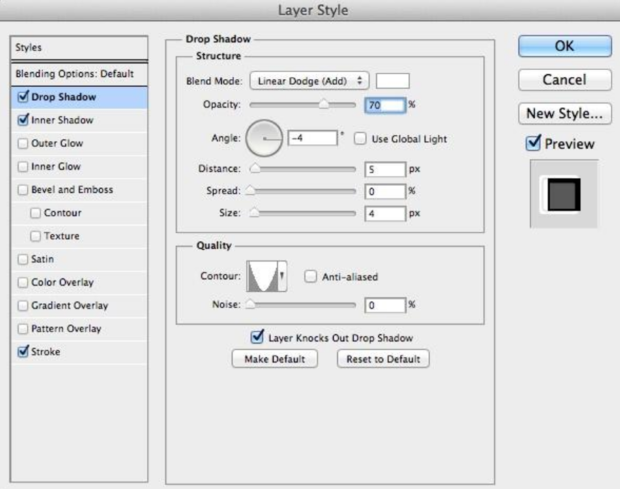Enable the Bevel and Emboss checkbox
Screen dimensions: 620x489
click(23, 190)
